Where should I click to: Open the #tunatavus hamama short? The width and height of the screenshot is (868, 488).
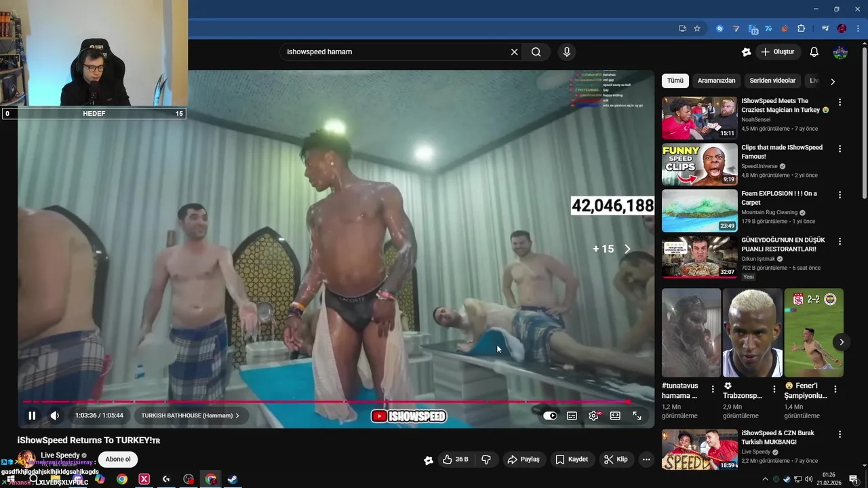coord(691,333)
